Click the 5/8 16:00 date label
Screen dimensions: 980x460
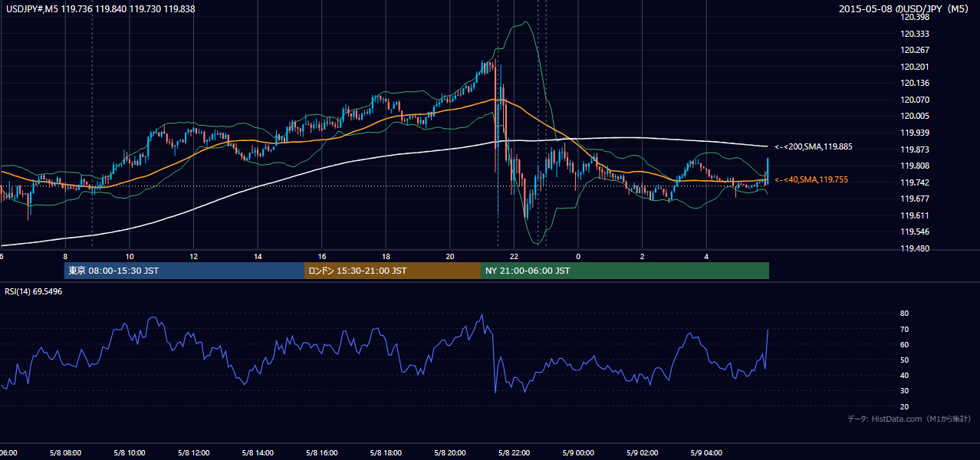point(322,453)
